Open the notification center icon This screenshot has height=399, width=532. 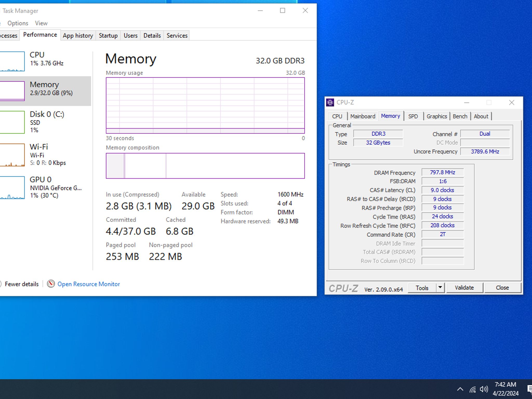(x=529, y=389)
